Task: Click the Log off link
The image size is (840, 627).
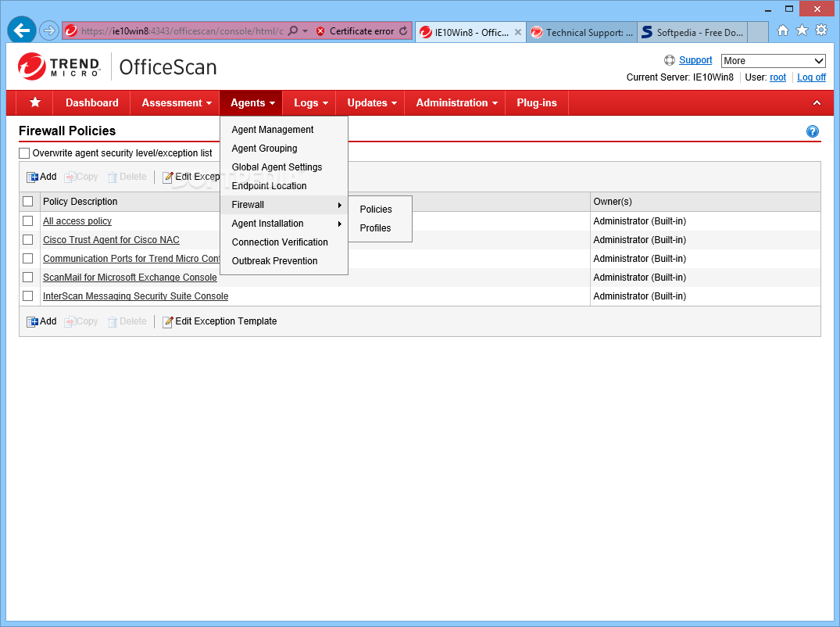Action: pyautogui.click(x=811, y=77)
